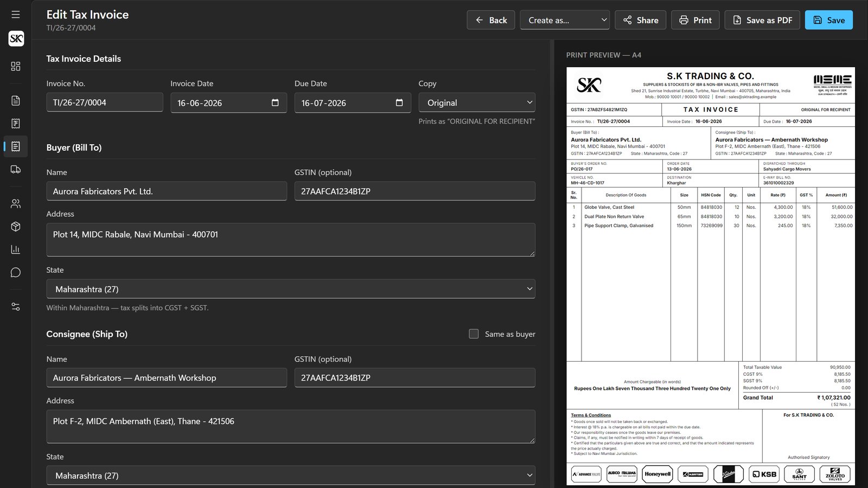Edit the Consignee Address textarea
This screenshot has width=868, height=488.
coord(291,427)
